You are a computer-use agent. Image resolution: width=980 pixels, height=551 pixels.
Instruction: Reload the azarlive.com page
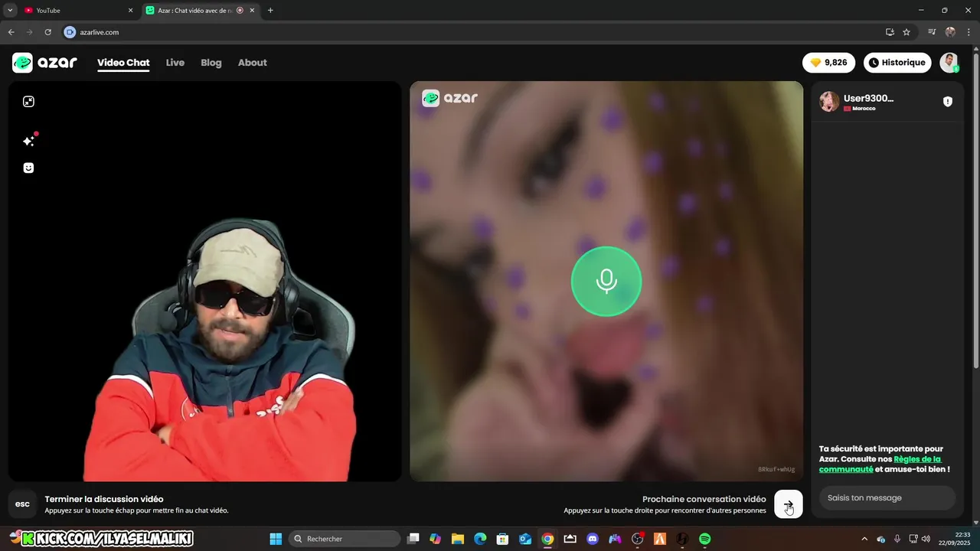[x=47, y=32]
